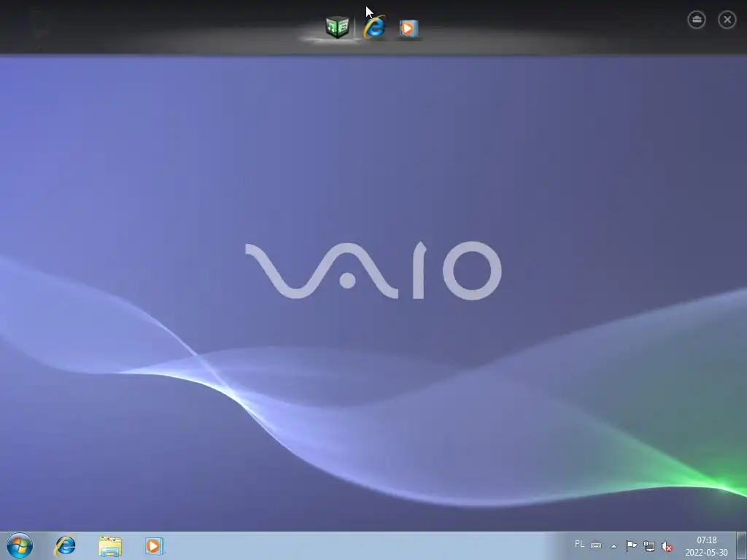This screenshot has height=560, width=747.
Task: Open Windows Explorer from the taskbar
Action: click(x=110, y=546)
